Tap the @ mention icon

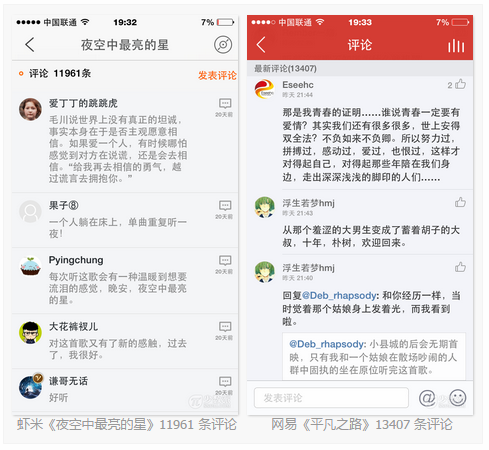click(427, 398)
